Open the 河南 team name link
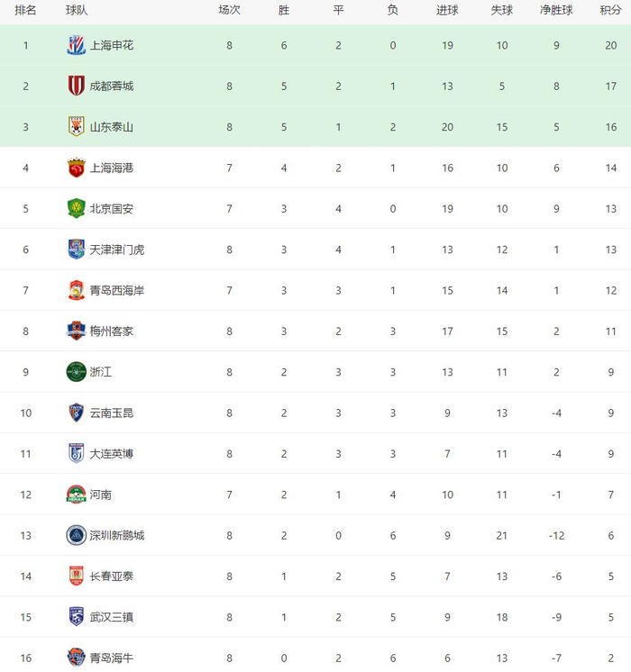This screenshot has width=631, height=672. point(101,495)
